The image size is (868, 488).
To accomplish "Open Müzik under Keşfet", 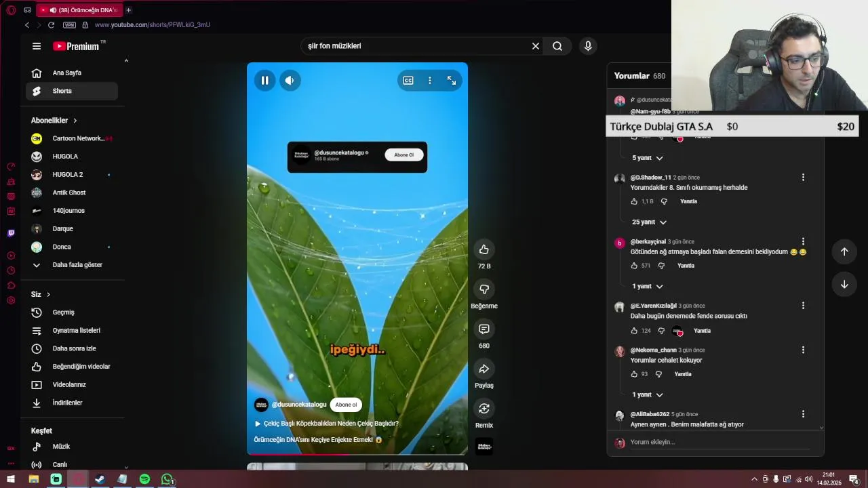I will (x=72, y=447).
